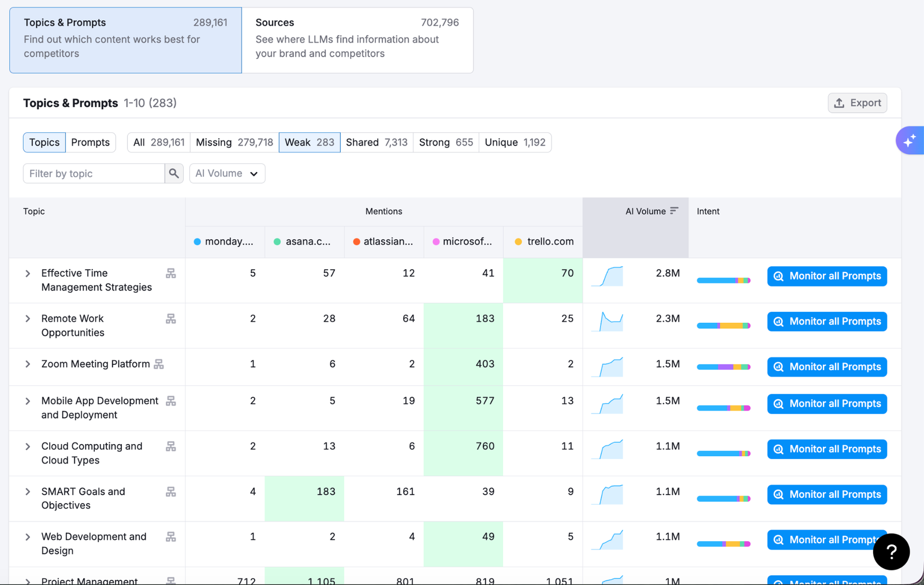Select the All 289,161 filter
The height and width of the screenshot is (585, 924).
(x=159, y=142)
